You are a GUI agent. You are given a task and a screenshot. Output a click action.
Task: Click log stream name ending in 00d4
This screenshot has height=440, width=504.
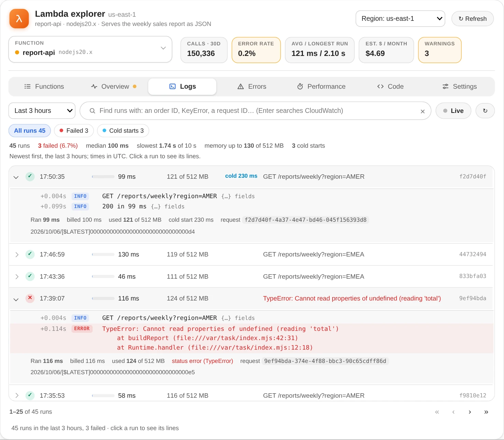tap(113, 232)
